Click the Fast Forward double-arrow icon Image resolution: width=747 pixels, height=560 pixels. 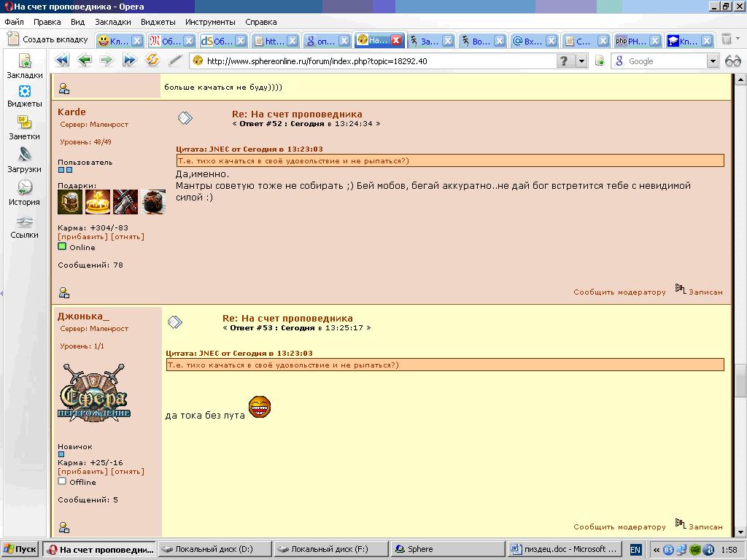pos(130,61)
